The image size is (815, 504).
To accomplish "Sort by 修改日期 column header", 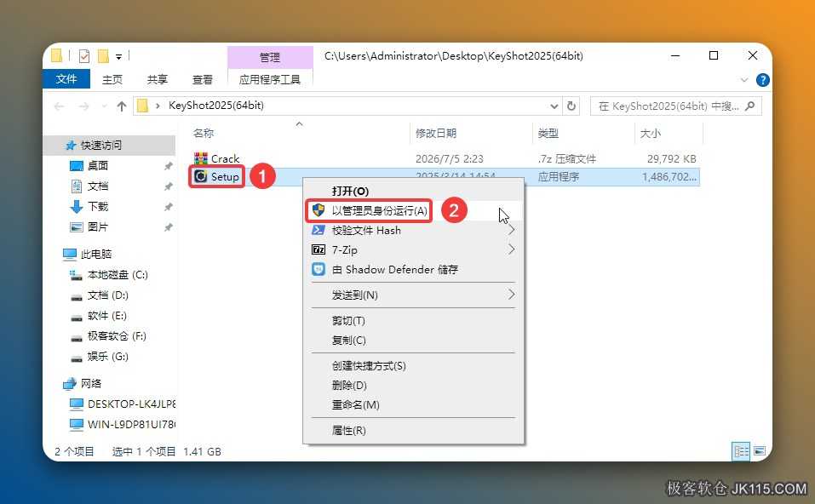I will point(435,133).
